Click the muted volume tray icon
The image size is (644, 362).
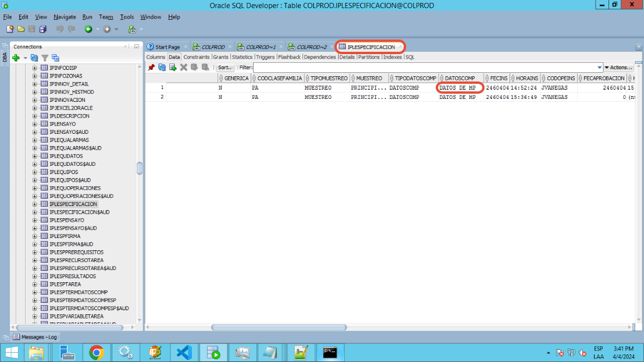pos(582,353)
